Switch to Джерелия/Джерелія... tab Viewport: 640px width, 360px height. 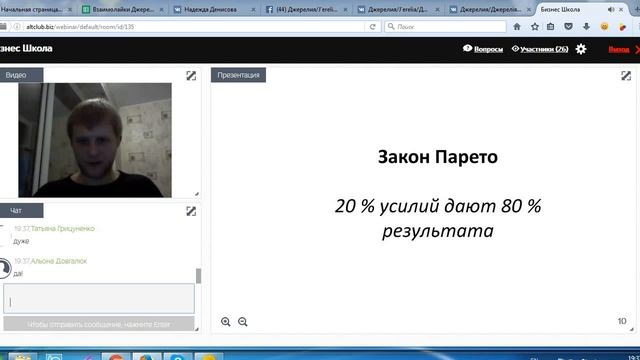click(490, 9)
